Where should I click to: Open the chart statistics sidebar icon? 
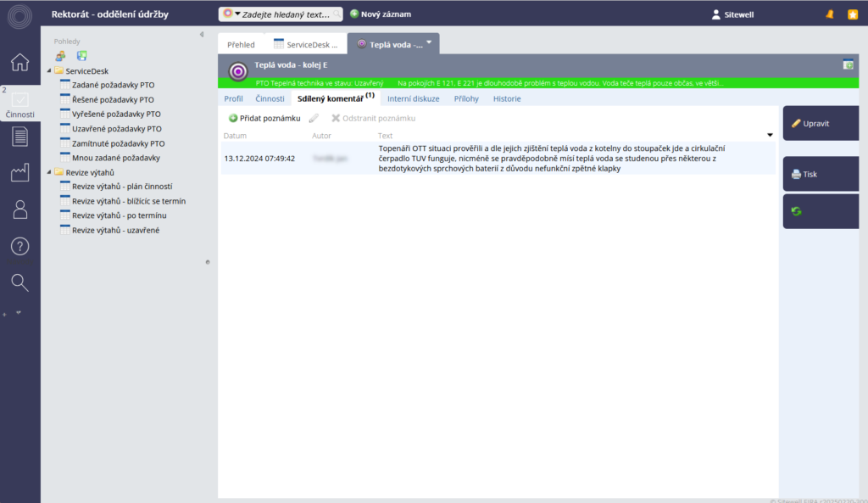(20, 173)
